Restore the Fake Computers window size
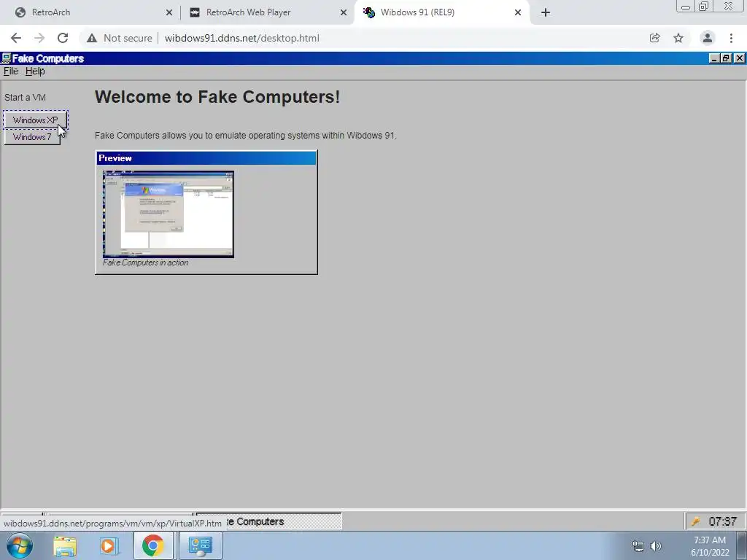Screen dimensions: 747x560 726,58
